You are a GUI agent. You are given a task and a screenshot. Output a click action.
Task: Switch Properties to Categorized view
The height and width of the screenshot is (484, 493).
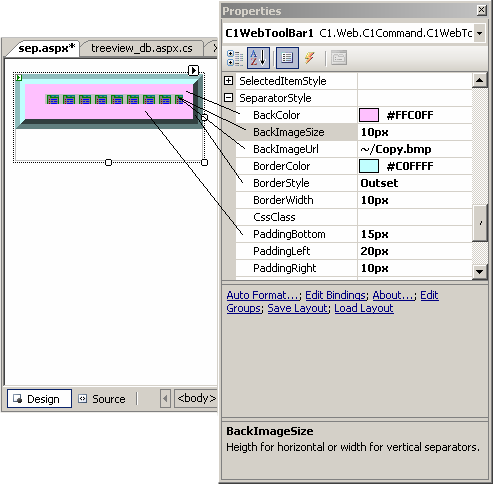click(x=235, y=58)
